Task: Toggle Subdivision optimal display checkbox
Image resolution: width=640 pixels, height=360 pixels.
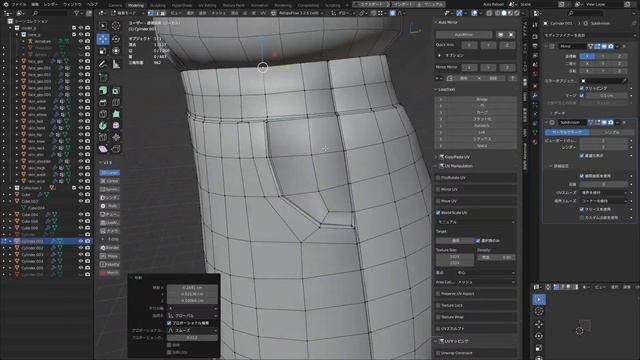Action: coord(582,156)
